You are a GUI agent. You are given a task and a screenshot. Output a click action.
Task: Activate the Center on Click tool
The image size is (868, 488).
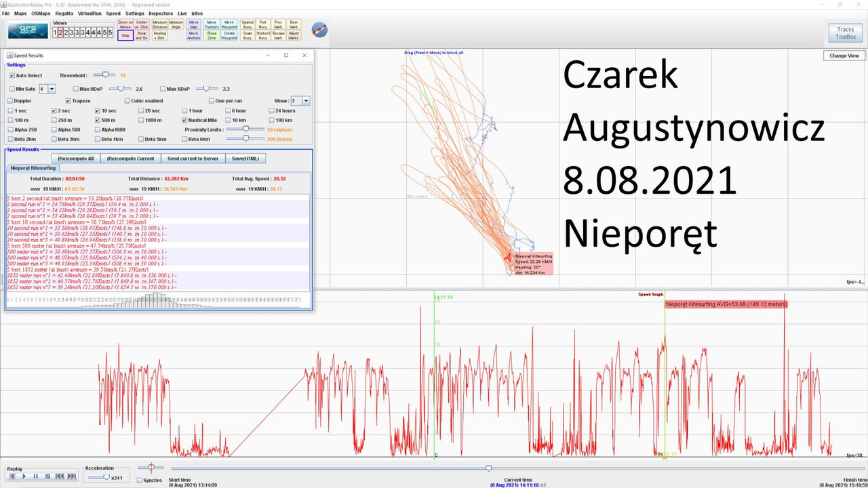click(x=142, y=24)
